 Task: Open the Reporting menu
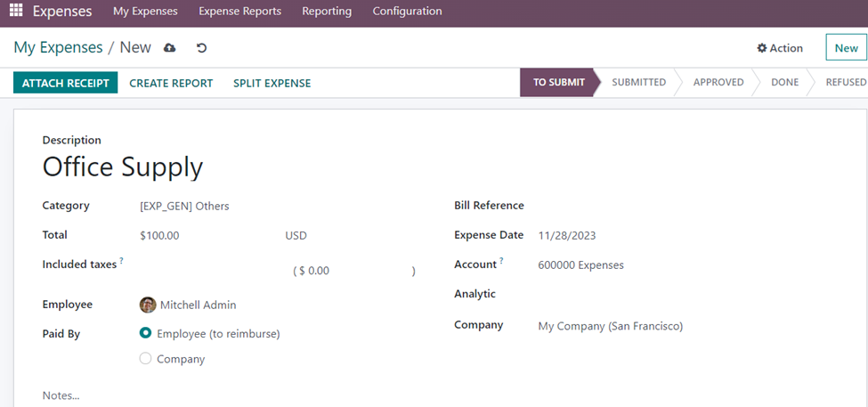click(327, 12)
